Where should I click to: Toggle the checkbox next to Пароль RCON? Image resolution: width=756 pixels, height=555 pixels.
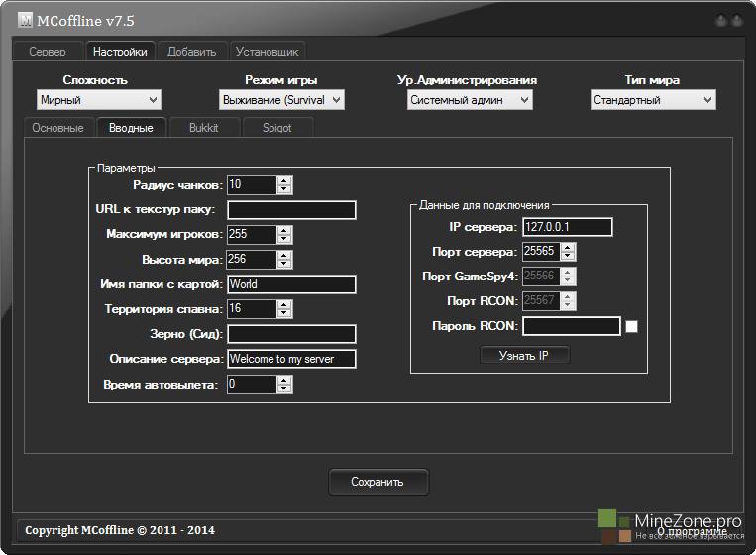pos(631,326)
